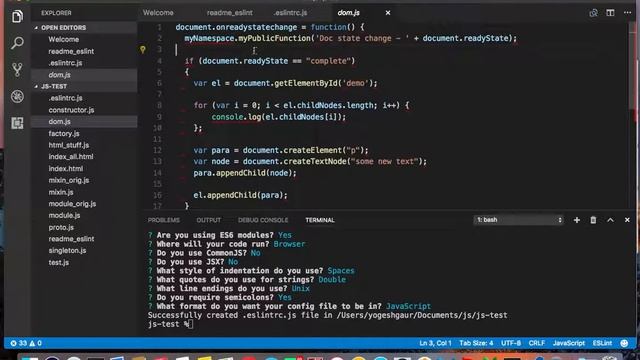Screen dimensions: 640x360
Task: Kill the terminal with the trash icon
Action: pyautogui.click(x=593, y=220)
